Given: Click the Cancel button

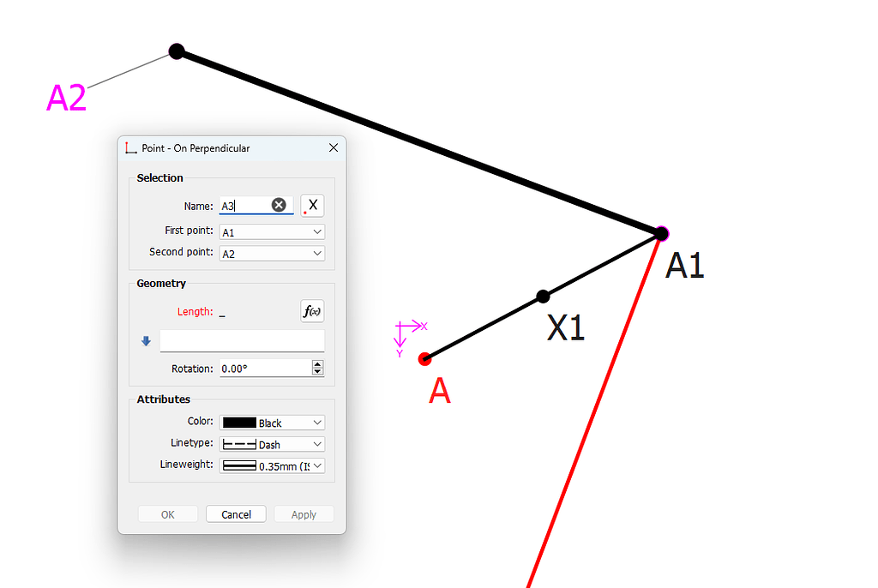Looking at the screenshot, I should (236, 514).
